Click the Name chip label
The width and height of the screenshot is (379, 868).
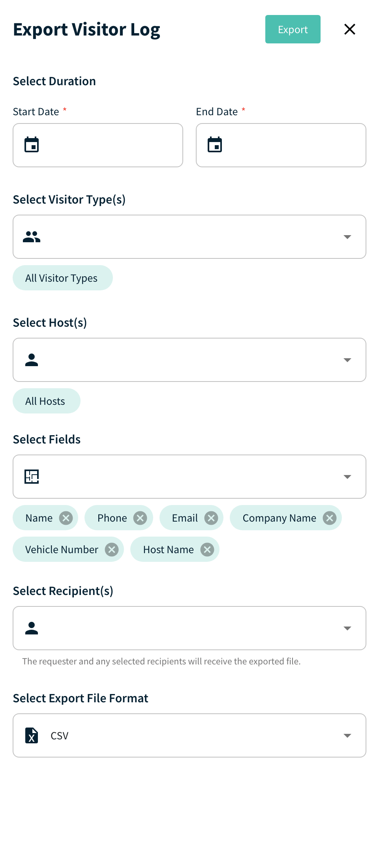tap(39, 518)
